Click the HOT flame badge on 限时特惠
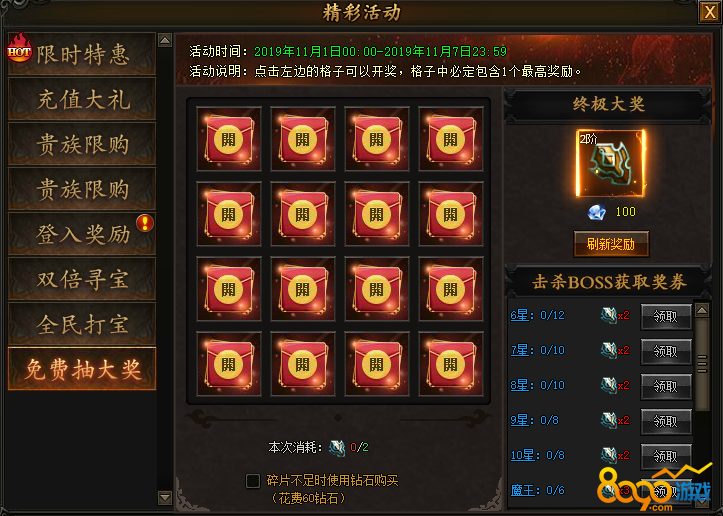This screenshot has width=723, height=516. [x=19, y=47]
